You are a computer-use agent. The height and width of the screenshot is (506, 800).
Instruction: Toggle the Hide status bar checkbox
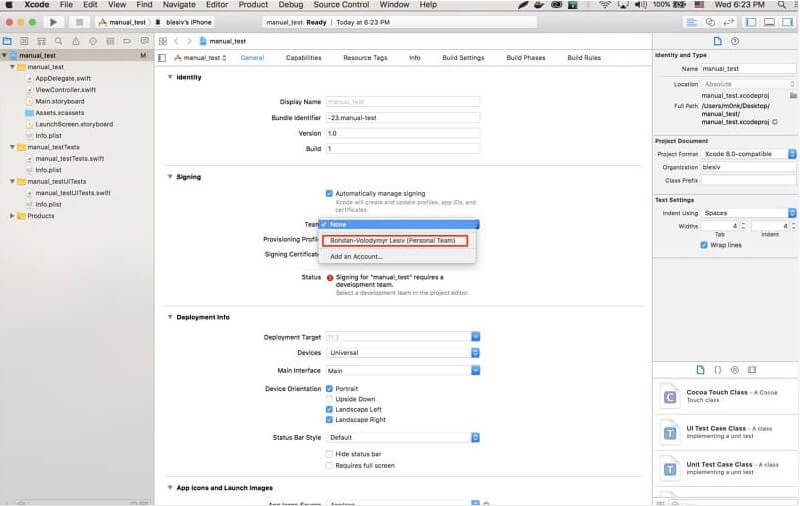(330, 454)
